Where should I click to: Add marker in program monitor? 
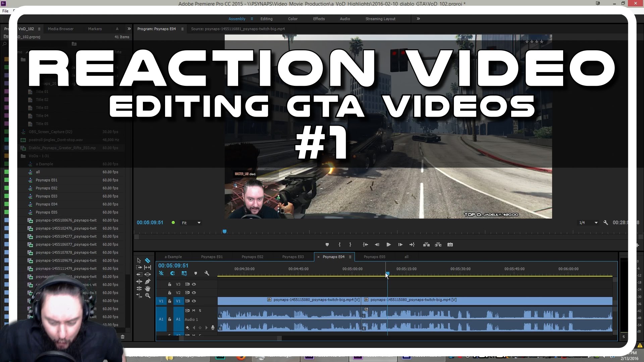coord(327,245)
